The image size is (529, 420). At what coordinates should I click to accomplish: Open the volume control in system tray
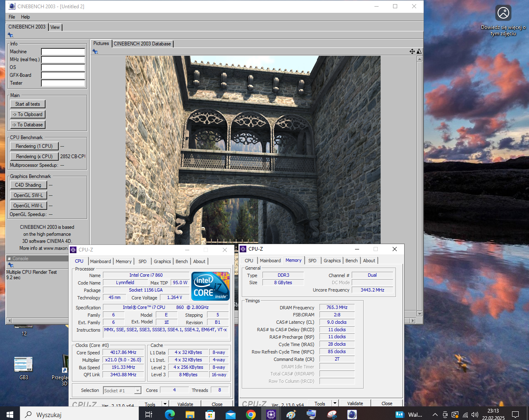pyautogui.click(x=475, y=415)
